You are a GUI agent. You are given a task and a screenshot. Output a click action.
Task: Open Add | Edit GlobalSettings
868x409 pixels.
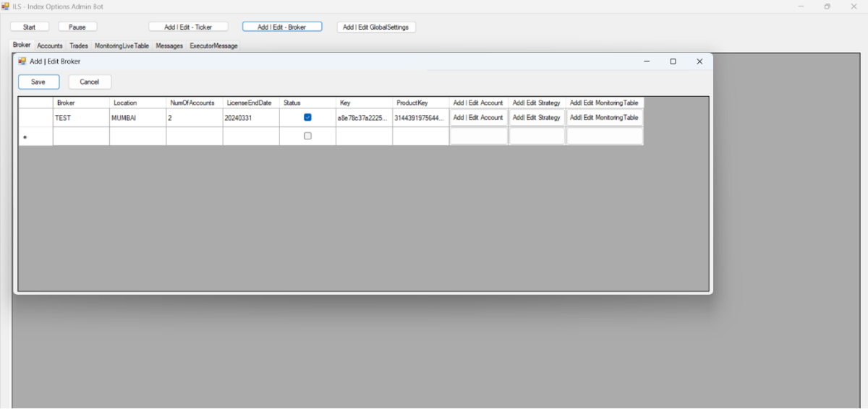click(376, 27)
